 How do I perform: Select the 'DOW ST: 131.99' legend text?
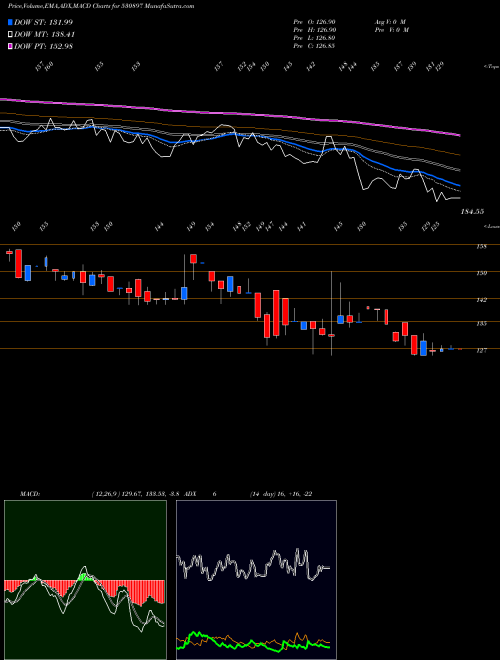point(43,22)
